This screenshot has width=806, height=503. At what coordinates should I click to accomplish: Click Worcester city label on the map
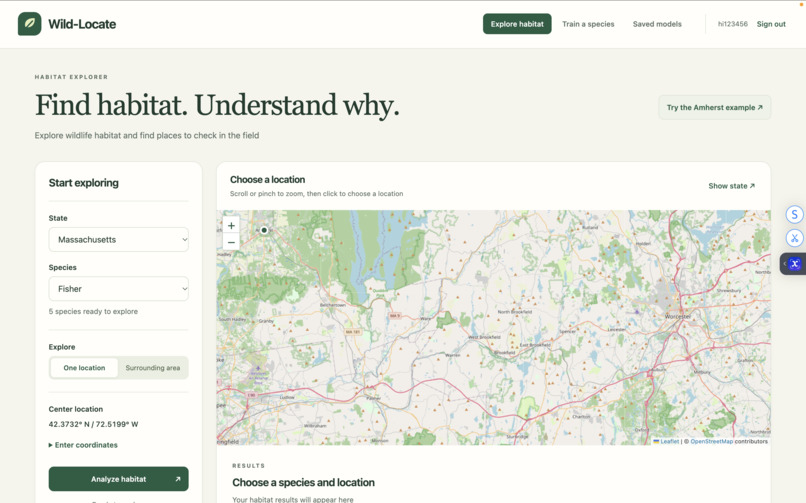[x=677, y=316]
